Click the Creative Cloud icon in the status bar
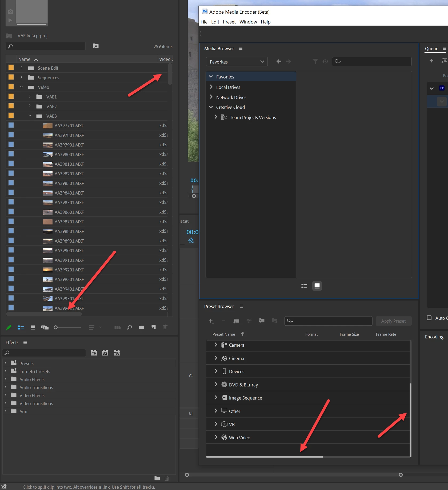Image resolution: width=448 pixels, height=490 pixels. coord(4,487)
